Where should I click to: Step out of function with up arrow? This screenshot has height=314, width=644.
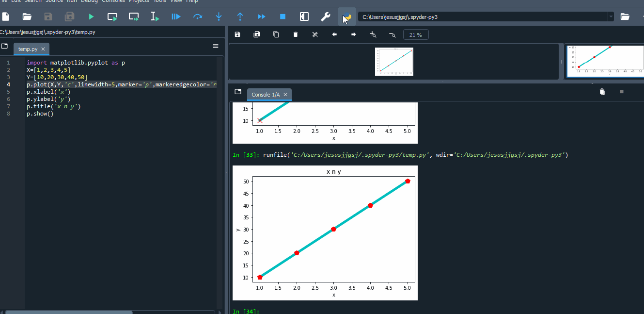click(x=240, y=17)
